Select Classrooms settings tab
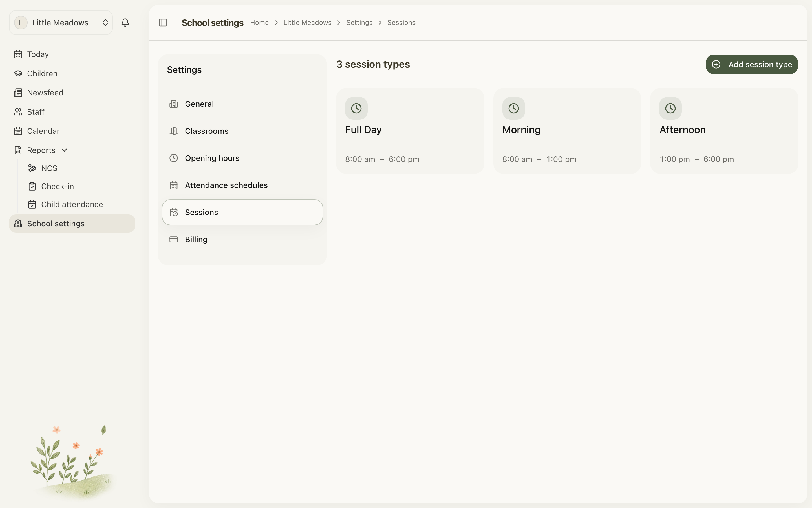The image size is (812, 508). [242, 131]
